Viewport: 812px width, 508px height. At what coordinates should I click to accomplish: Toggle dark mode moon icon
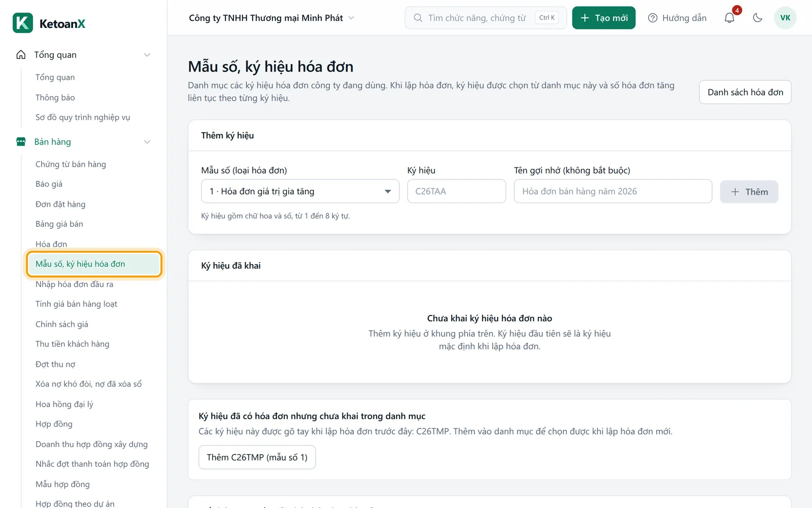click(758, 18)
